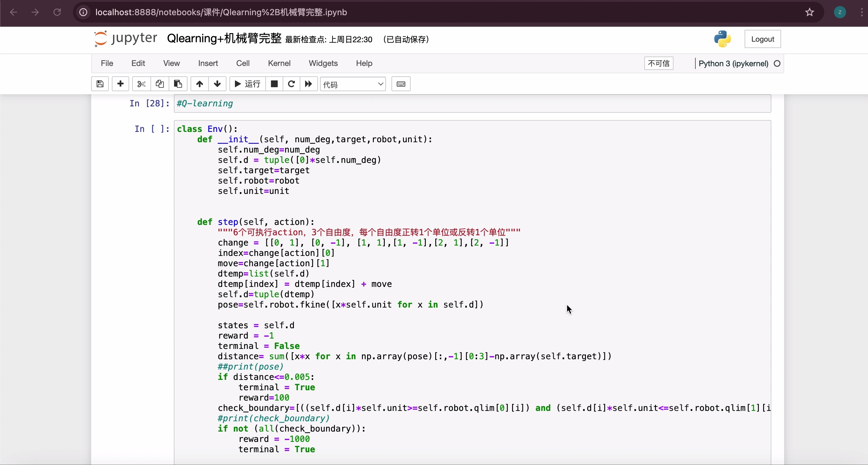Viewport: 868px width, 465px height.
Task: Insert a new cell below with the plus icon
Action: tap(120, 84)
